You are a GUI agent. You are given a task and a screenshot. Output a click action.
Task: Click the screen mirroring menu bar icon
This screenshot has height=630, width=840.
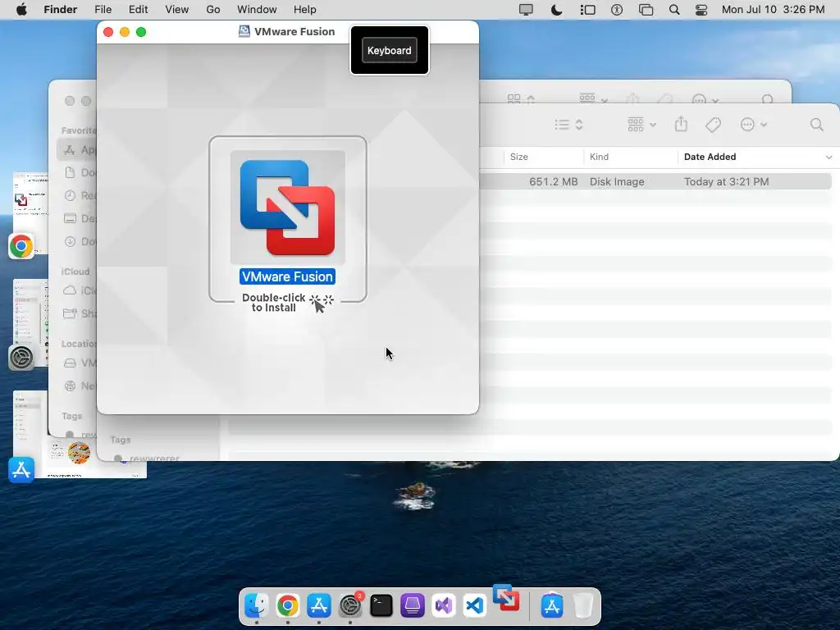click(646, 10)
